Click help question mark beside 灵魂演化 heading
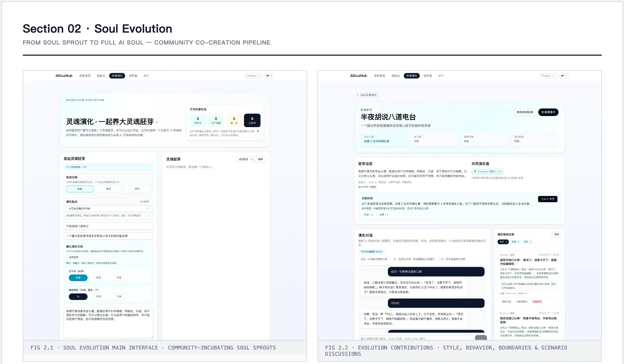Screen dimensions: 624x364 157,122
